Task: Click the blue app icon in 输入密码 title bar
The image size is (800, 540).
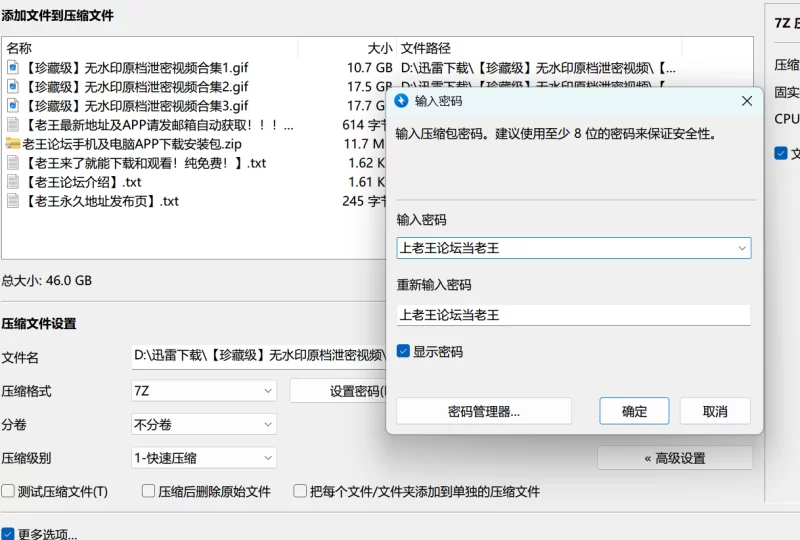Action: coord(402,101)
